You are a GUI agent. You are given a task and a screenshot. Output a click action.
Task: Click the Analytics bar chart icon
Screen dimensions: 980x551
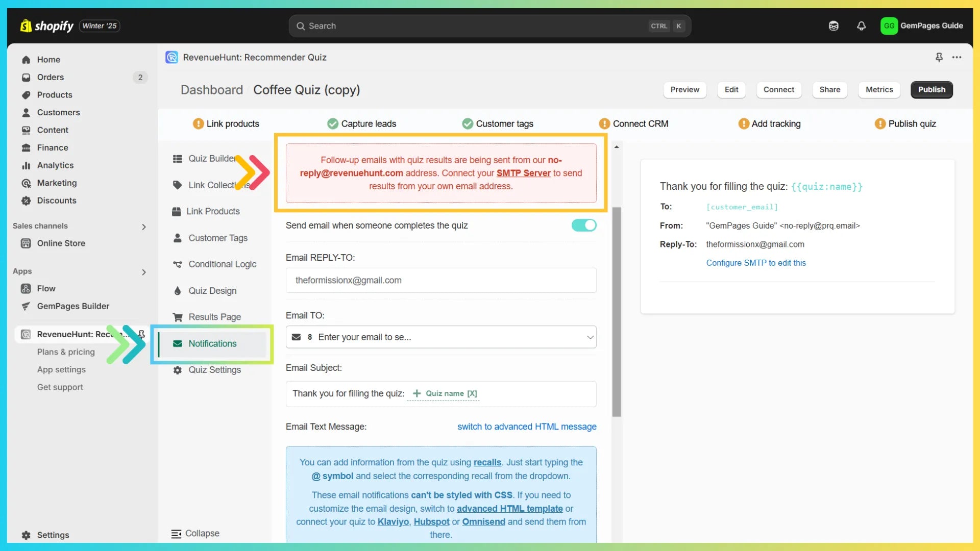[26, 165]
